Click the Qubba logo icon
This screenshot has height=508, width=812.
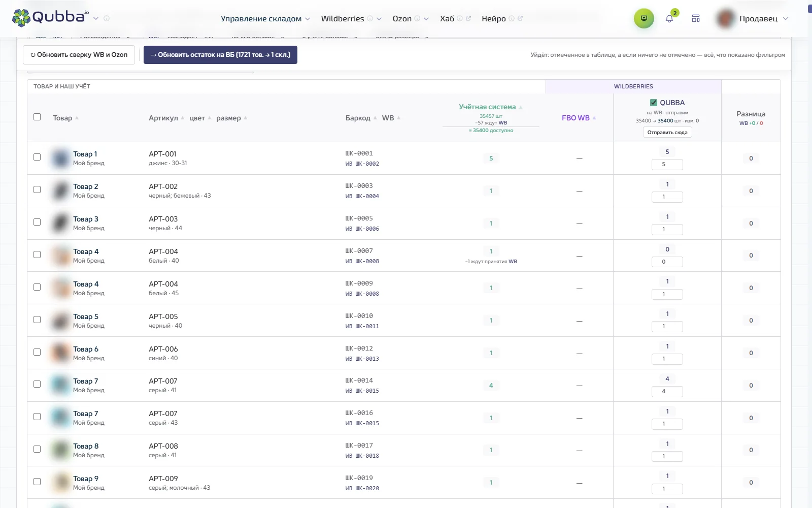(21, 18)
